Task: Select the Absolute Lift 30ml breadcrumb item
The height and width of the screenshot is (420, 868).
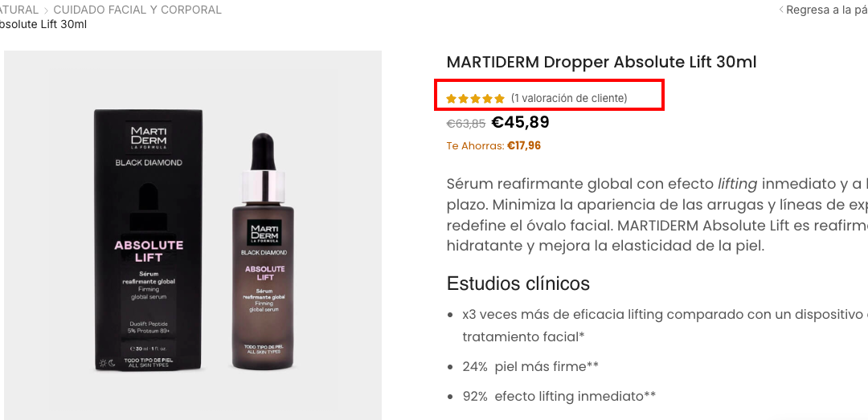Action: tap(43, 24)
